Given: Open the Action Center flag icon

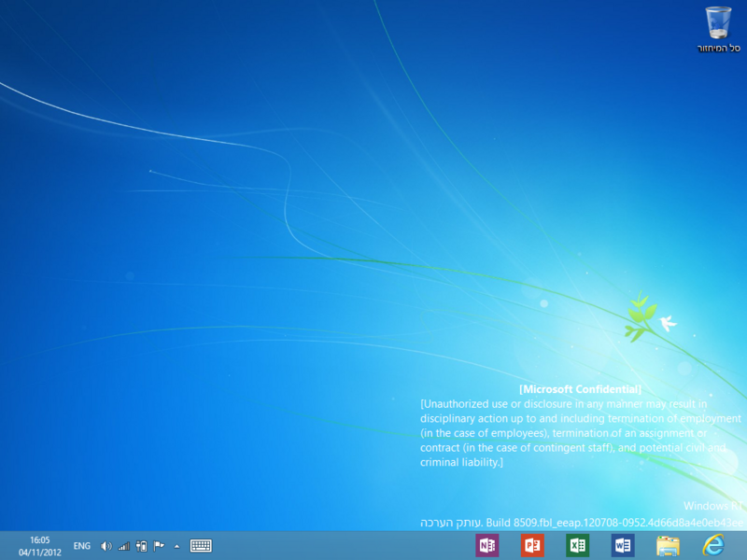Looking at the screenshot, I should tap(159, 546).
